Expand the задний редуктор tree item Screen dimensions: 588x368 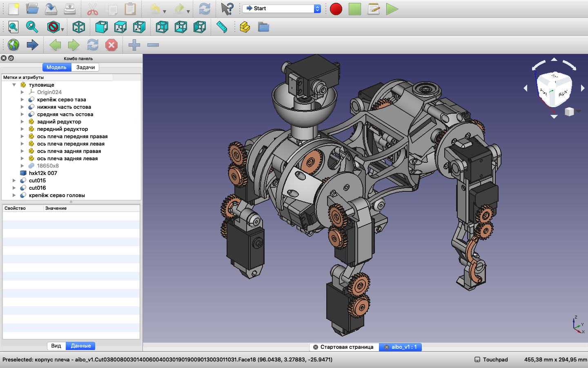pos(22,122)
